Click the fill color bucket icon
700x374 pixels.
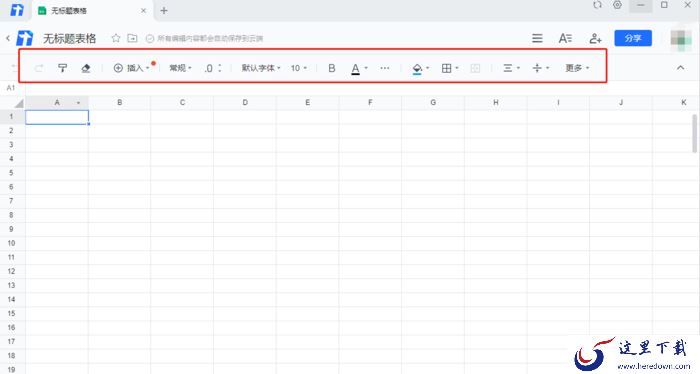[417, 69]
